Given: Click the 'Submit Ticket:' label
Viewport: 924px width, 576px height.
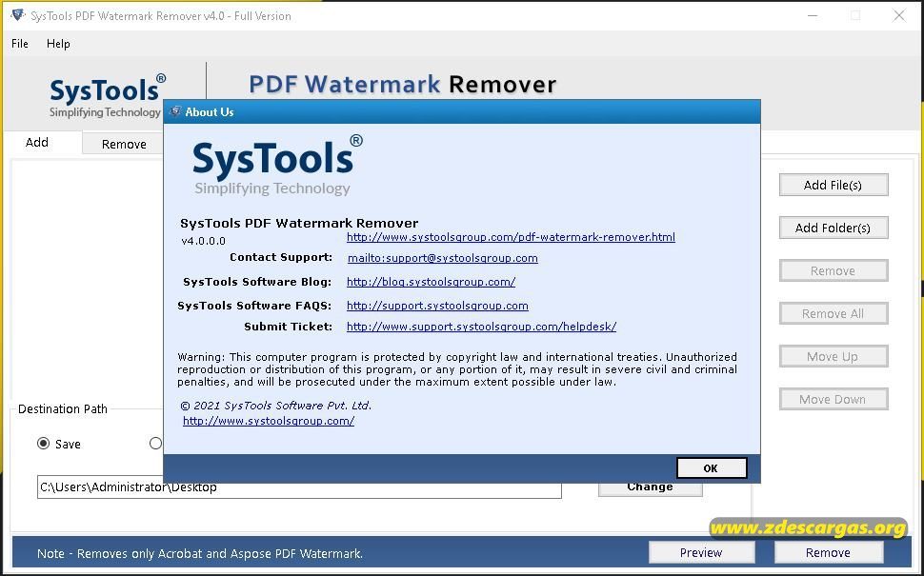Looking at the screenshot, I should pyautogui.click(x=289, y=327).
